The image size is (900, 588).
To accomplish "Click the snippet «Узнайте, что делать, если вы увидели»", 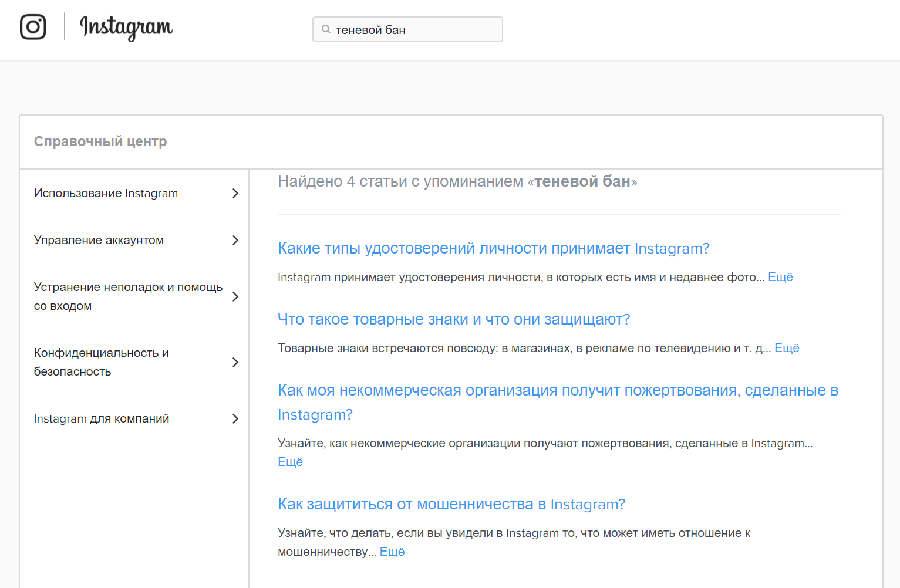I will pos(514,542).
